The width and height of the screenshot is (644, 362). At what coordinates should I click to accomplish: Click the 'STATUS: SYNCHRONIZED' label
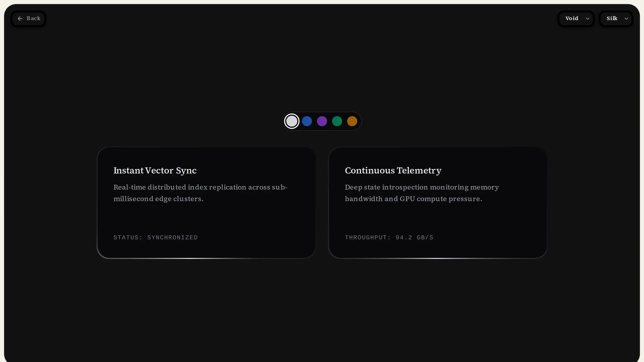coord(155,237)
